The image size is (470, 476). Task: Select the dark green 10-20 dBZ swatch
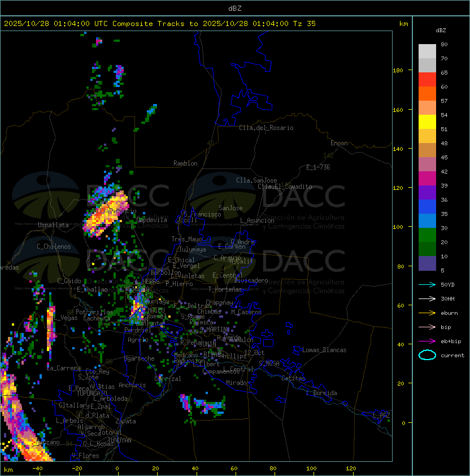(x=427, y=249)
